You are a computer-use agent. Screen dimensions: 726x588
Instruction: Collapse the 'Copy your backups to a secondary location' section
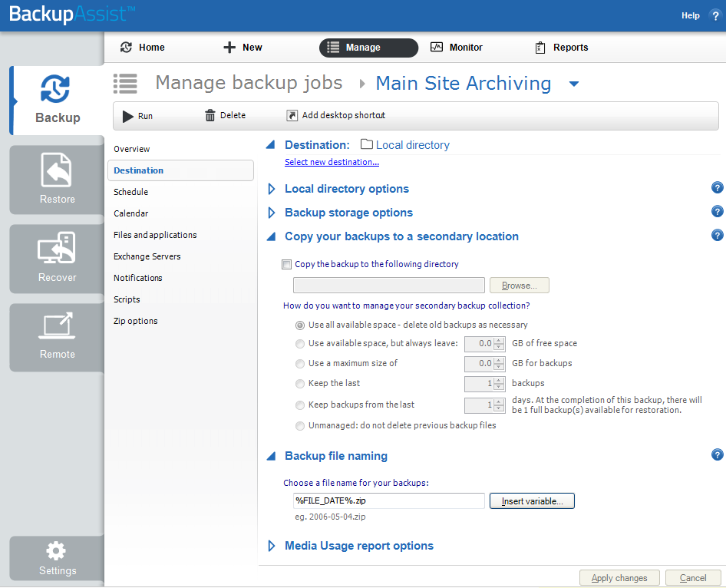click(270, 236)
